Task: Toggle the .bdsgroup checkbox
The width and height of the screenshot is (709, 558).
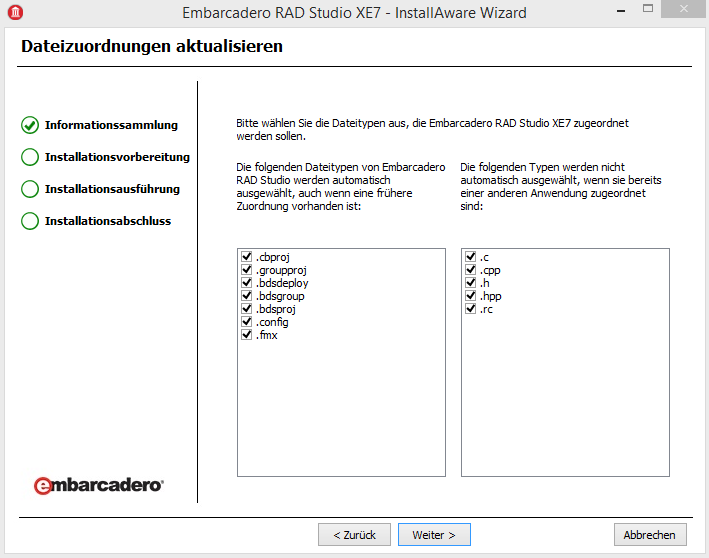Action: 246,296
